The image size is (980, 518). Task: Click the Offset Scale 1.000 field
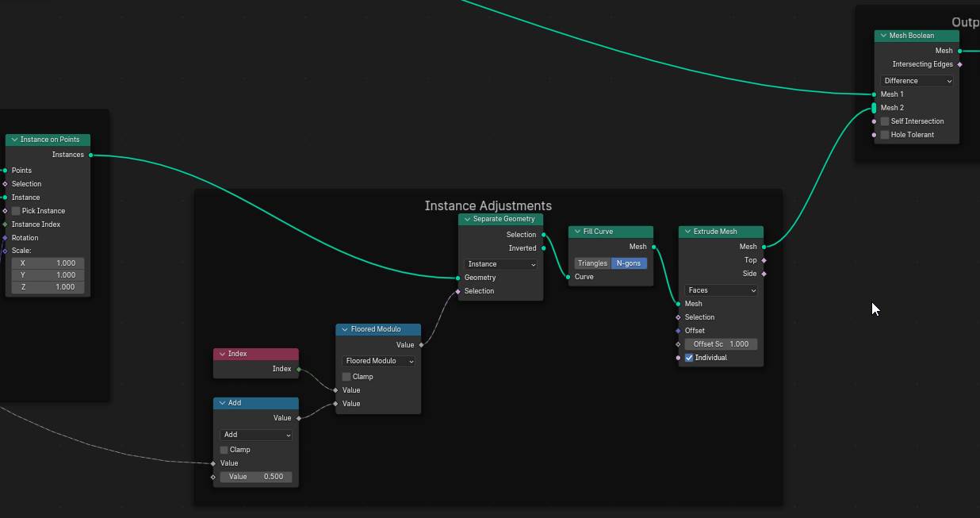point(721,344)
